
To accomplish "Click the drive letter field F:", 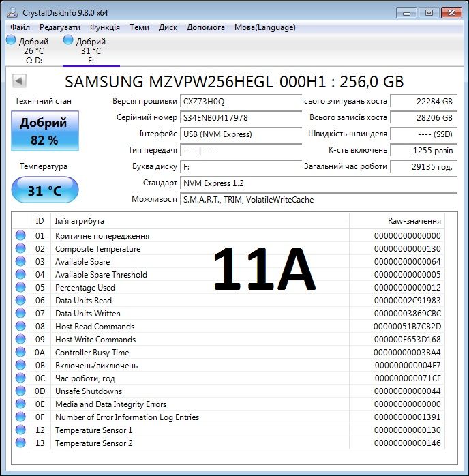I will coord(241,166).
